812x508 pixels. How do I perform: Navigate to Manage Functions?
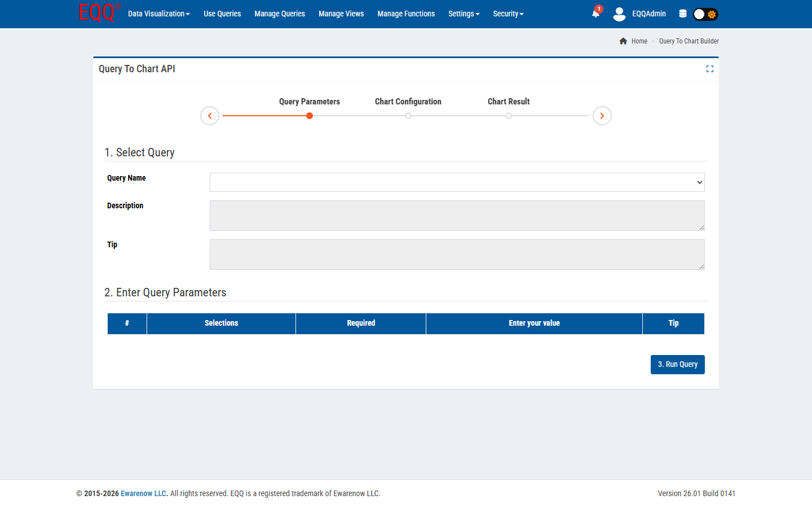click(406, 14)
